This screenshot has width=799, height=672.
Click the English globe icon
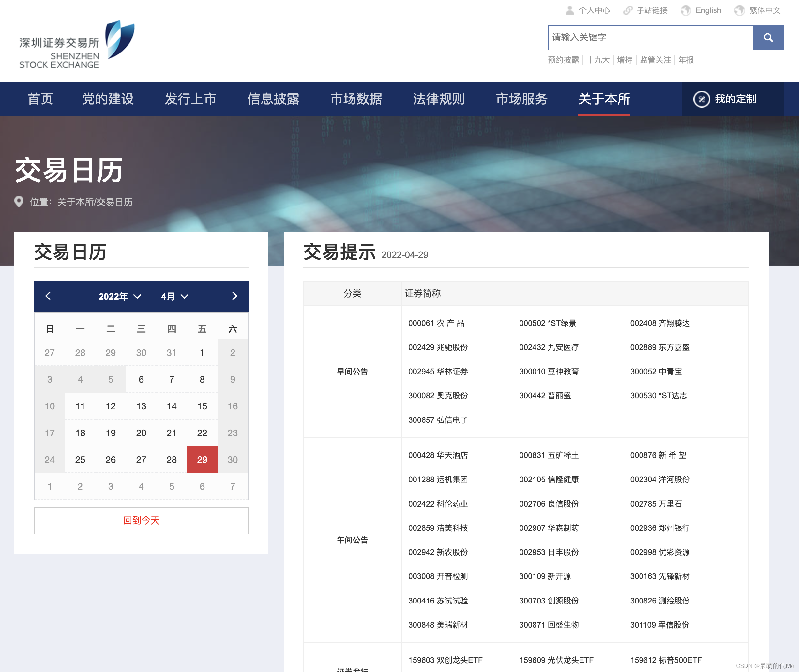coord(685,10)
